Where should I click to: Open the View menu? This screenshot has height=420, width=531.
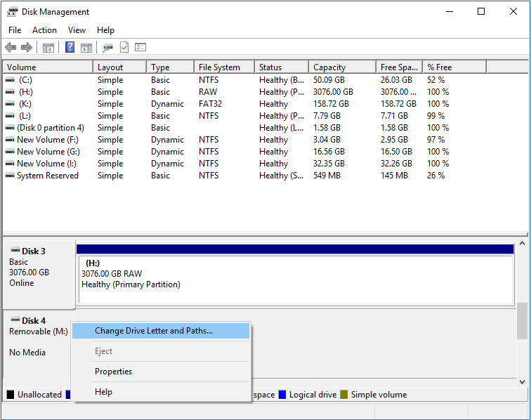77,30
